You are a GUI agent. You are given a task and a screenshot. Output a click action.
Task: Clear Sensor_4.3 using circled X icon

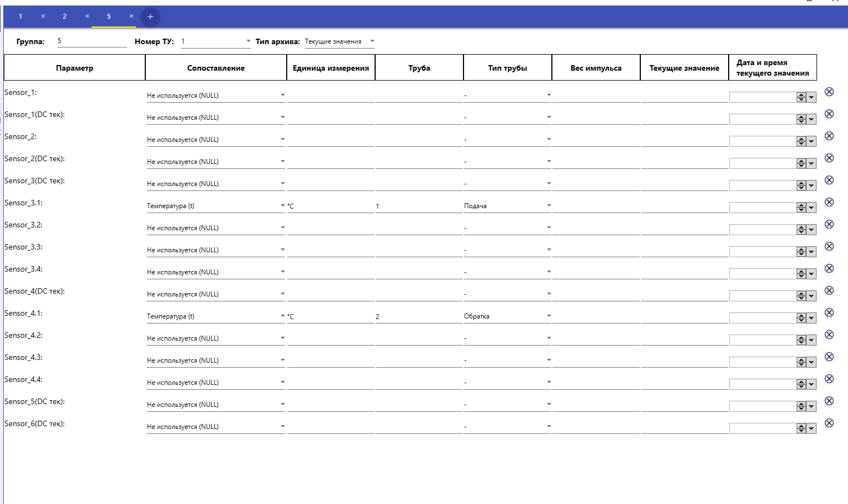point(829,357)
